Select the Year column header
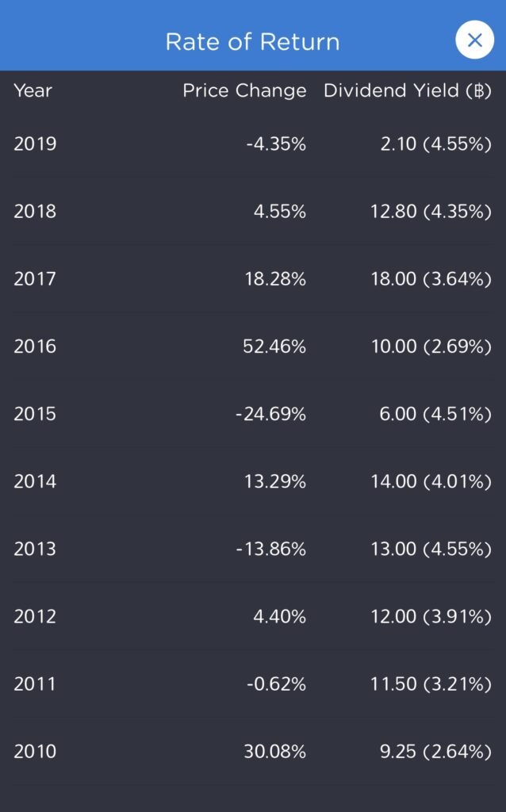 33,90
